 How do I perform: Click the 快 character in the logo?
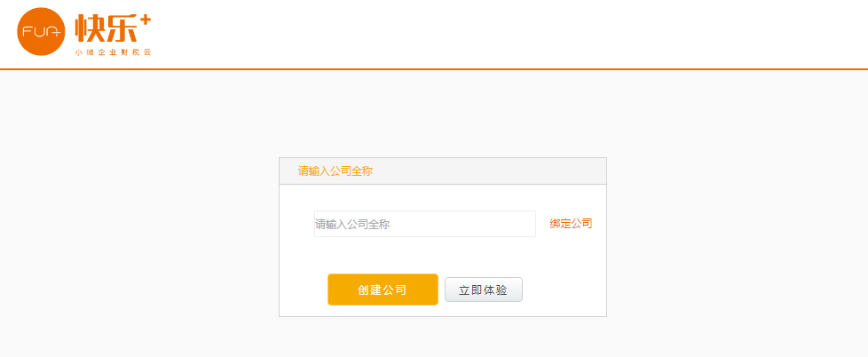[90, 28]
